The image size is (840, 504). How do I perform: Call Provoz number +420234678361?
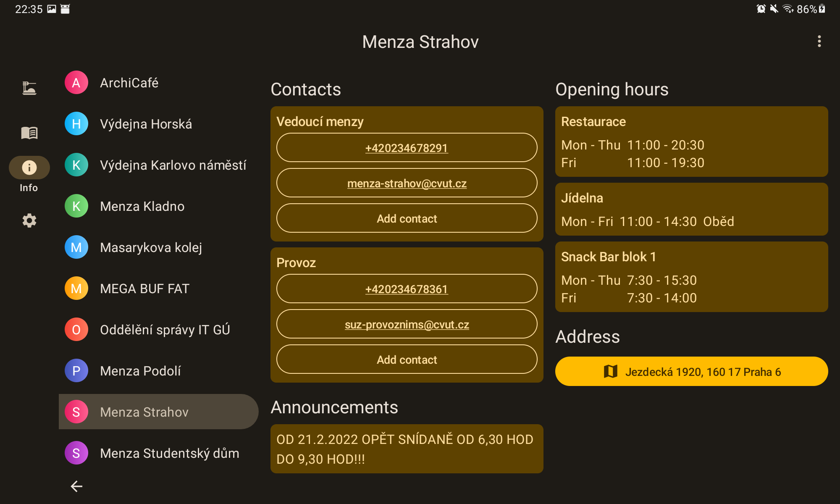[407, 289]
